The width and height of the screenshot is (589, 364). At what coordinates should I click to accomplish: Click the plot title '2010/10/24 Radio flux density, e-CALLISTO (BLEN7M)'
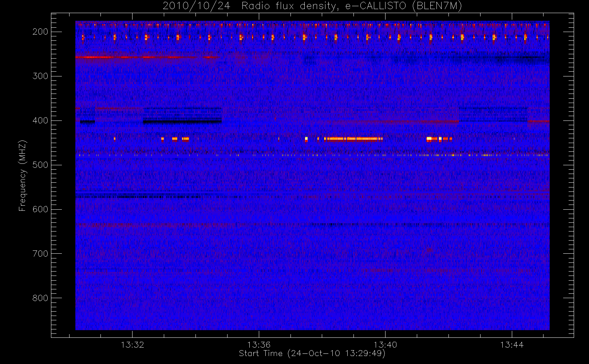click(x=312, y=6)
